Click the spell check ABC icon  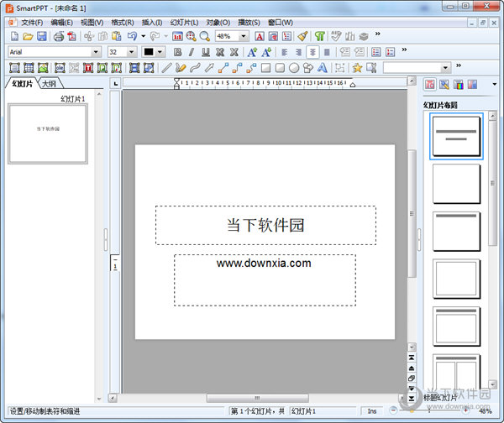tap(336, 36)
